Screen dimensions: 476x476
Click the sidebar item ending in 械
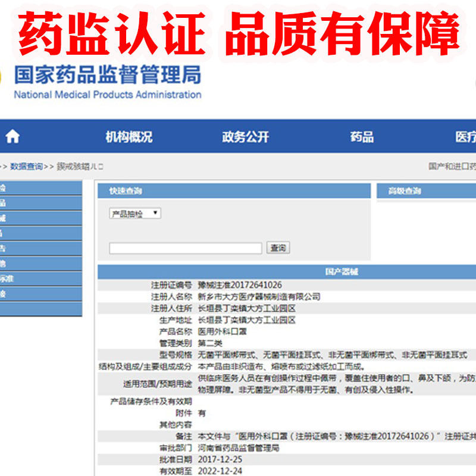click(40, 218)
